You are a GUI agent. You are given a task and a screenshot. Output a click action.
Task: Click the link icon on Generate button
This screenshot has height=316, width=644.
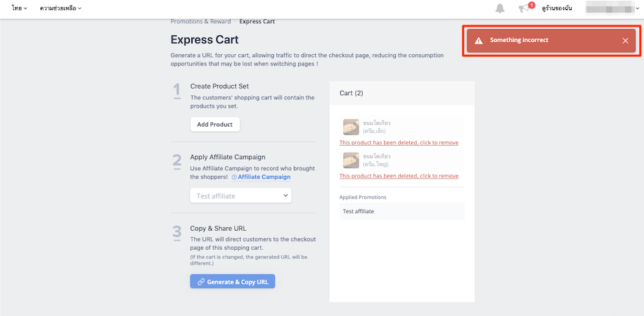coord(201,282)
